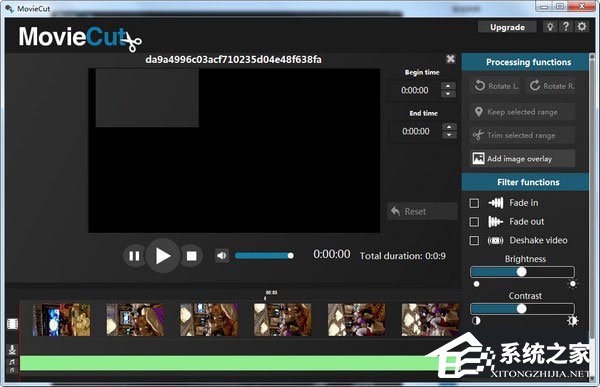Click the high brightness sun icon
The image size is (600, 387).
pyautogui.click(x=572, y=284)
